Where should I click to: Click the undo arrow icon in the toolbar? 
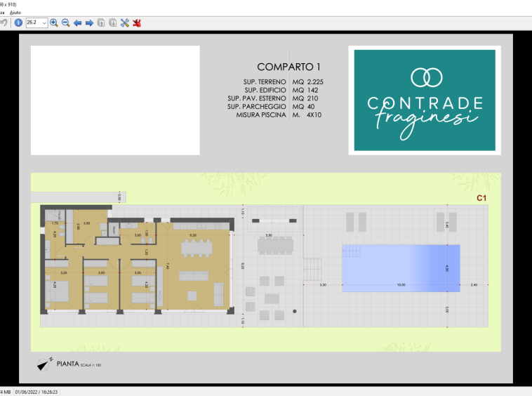[4, 22]
